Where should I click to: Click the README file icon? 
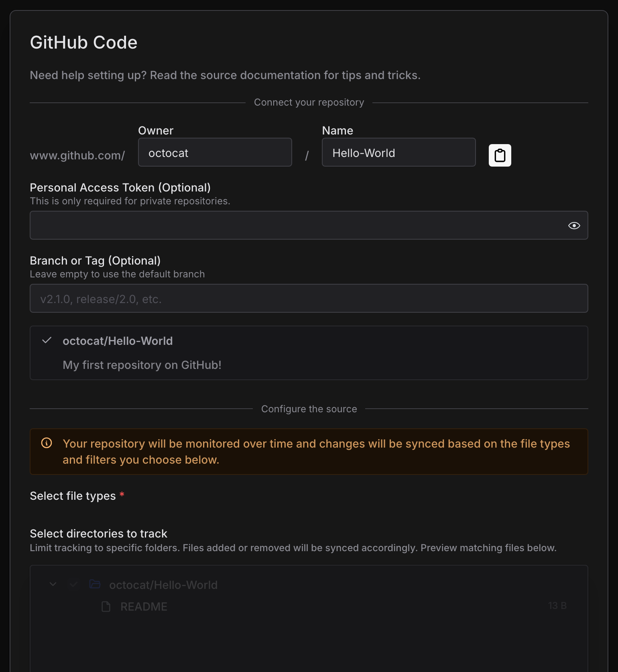(x=106, y=606)
